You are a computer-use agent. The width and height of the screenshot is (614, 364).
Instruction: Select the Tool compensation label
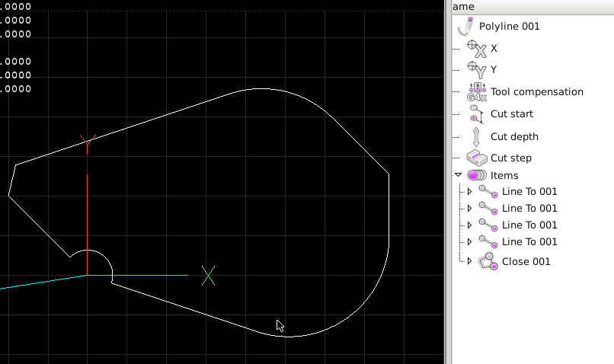(536, 92)
